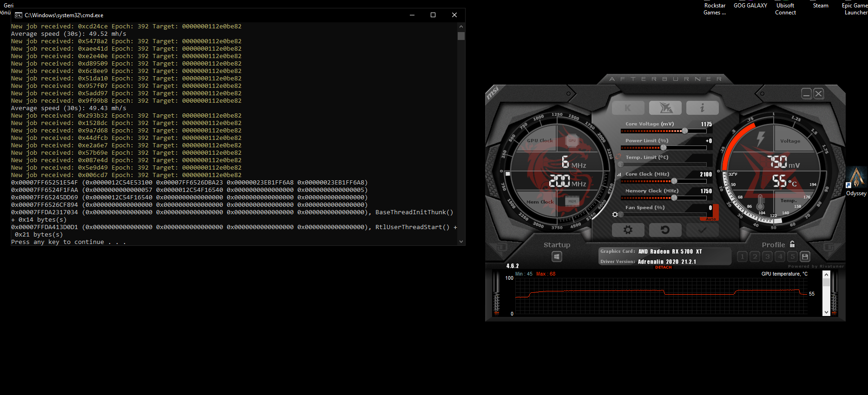Click the Memory Clock (MHz) slider handle

674,198
